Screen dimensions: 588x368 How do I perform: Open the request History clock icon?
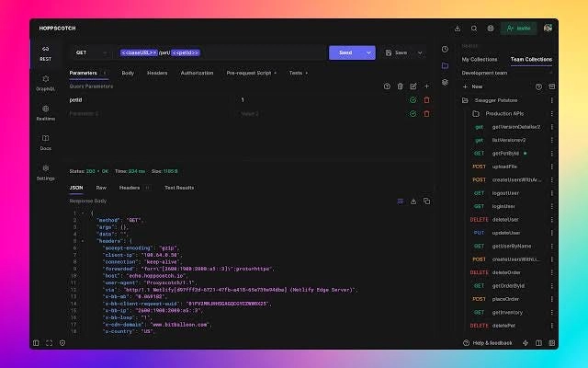[x=445, y=49]
